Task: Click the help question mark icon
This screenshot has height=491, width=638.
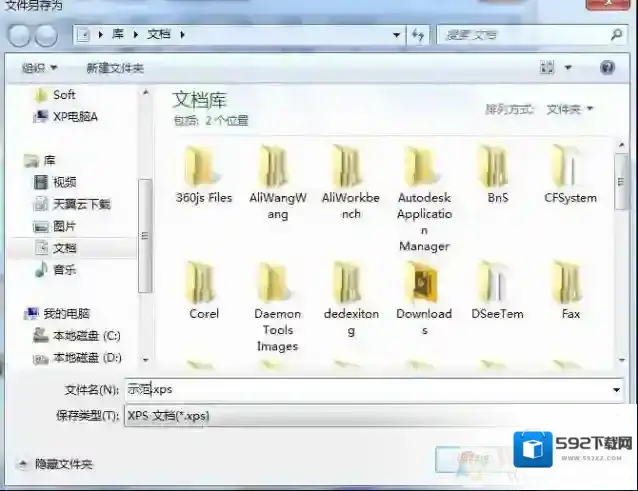Action: point(607,67)
